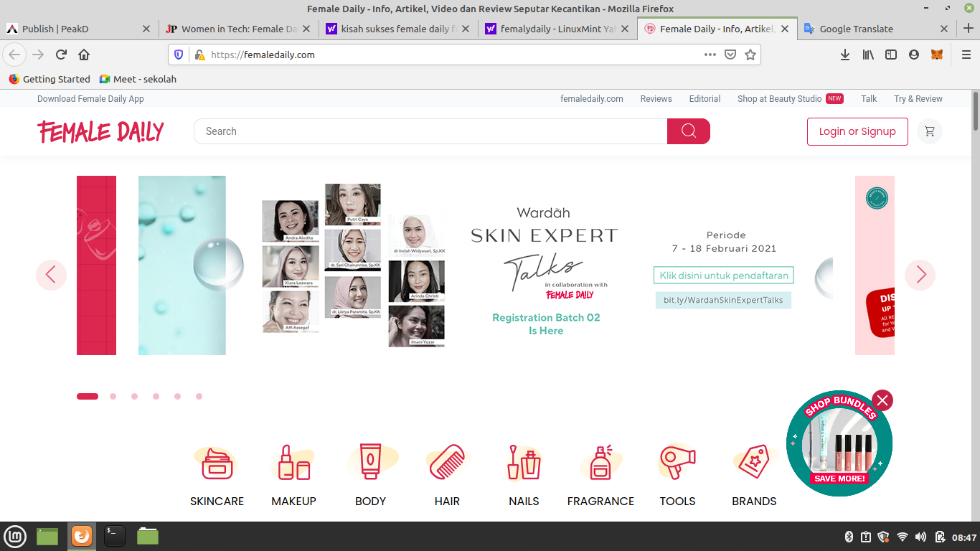This screenshot has height=551, width=980.
Task: Click the page vertical scrollbar thumb
Action: 976,110
